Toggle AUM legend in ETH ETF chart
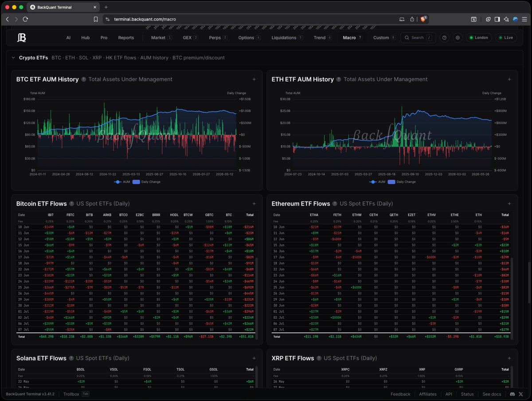The image size is (532, 401). [x=377, y=182]
